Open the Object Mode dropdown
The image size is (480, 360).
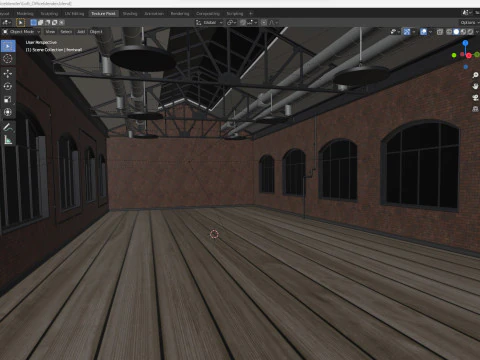click(x=21, y=32)
